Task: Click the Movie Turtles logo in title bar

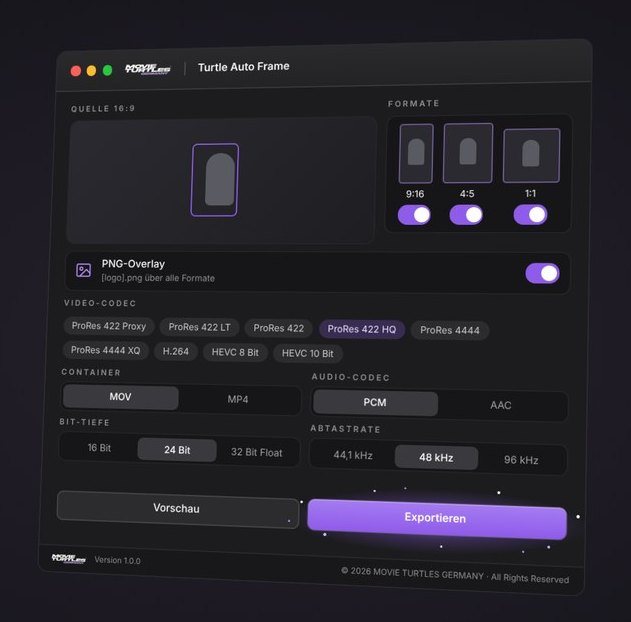Action: point(147,69)
